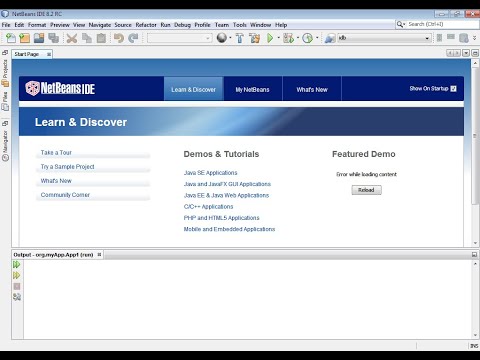This screenshot has height=360, width=480.
Task: Switch to the What's New header tab
Action: point(312,89)
